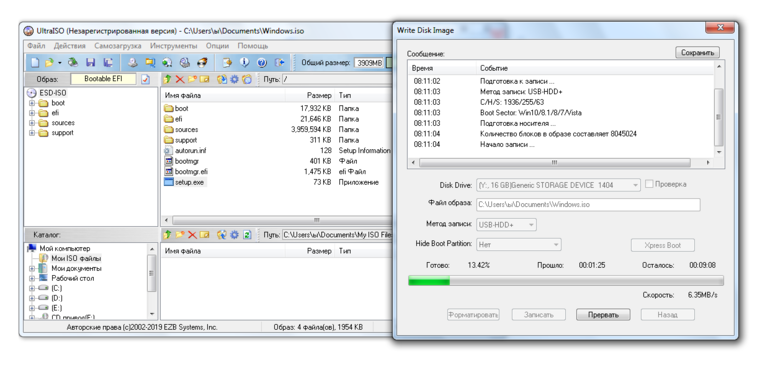Open the Инструменты menu

tap(174, 46)
